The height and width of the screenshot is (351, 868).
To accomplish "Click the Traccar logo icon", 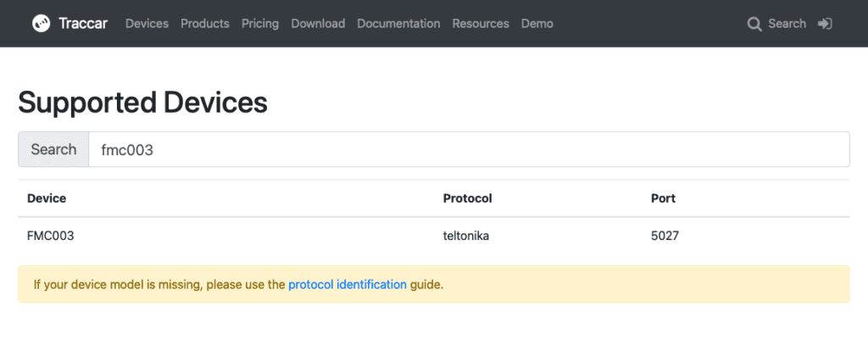I will 41,23.
